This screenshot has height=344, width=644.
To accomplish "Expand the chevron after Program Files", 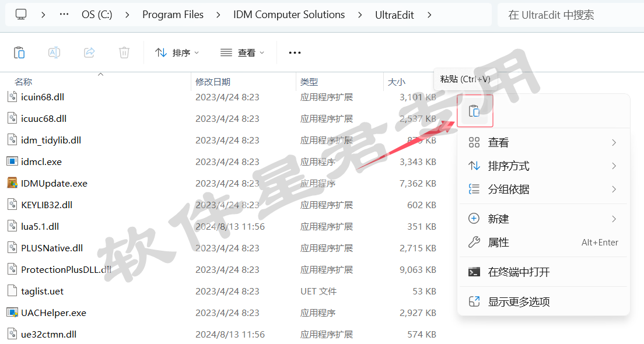I will point(218,15).
